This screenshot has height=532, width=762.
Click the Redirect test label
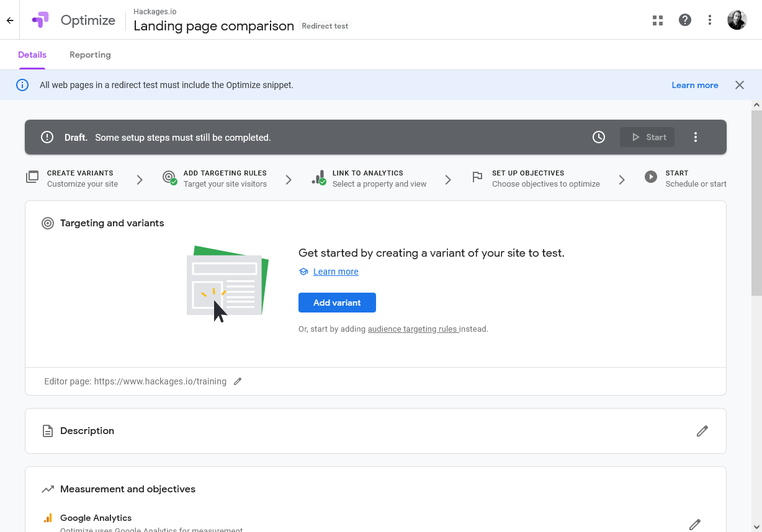pos(325,26)
